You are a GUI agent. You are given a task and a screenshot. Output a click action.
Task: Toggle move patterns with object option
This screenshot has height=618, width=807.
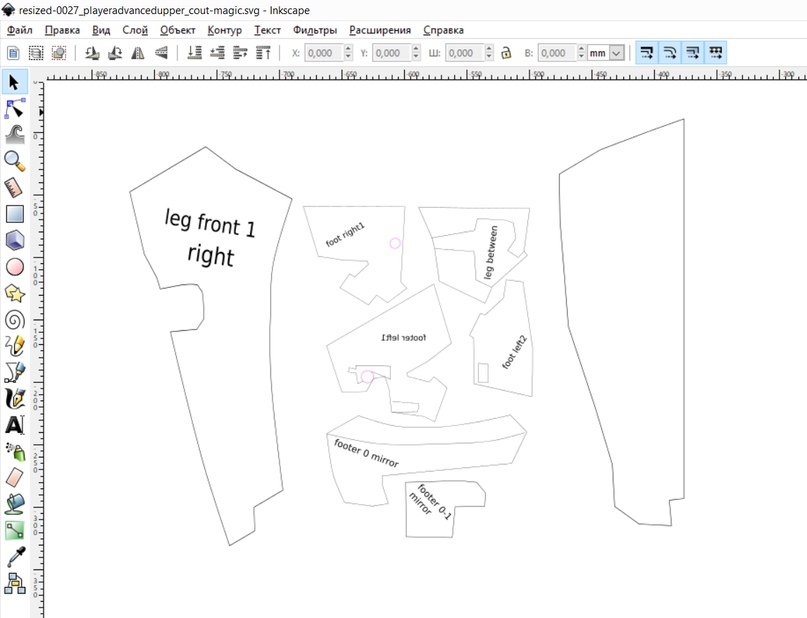pyautogui.click(x=715, y=52)
